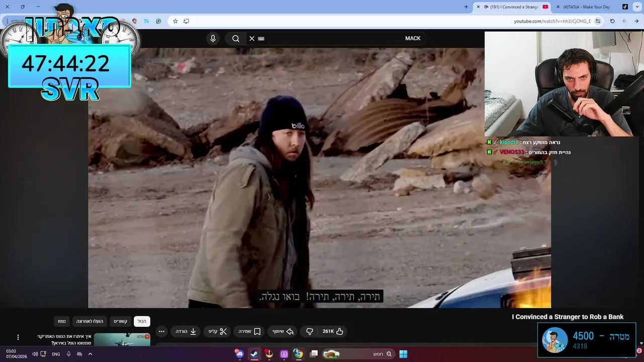Click the YouTube voice search microphone icon
The height and width of the screenshot is (362, 644).
pyautogui.click(x=213, y=38)
